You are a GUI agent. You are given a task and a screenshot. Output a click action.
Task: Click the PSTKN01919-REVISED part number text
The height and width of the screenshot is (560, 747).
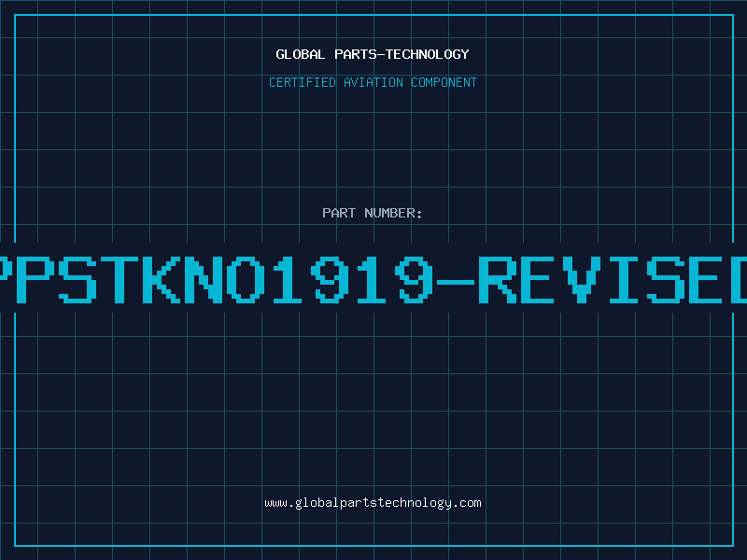coord(373,280)
